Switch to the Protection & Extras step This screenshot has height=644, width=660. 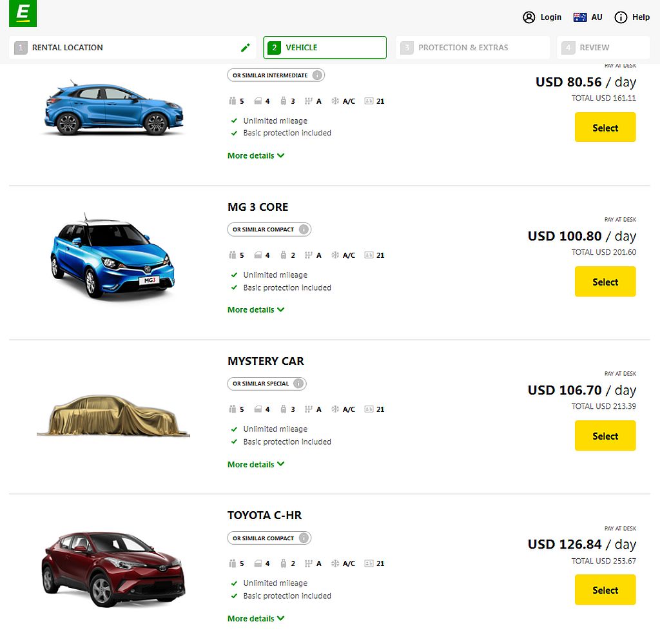coord(472,47)
